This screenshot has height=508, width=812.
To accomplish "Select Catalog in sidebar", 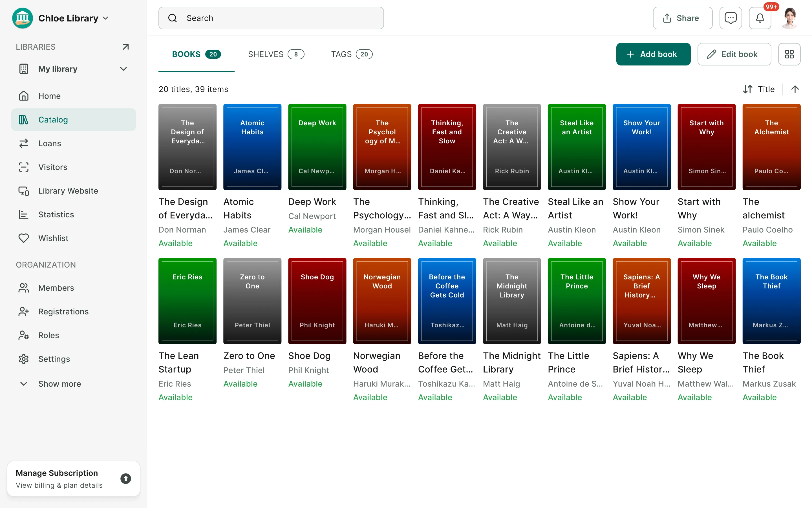I will click(x=74, y=120).
